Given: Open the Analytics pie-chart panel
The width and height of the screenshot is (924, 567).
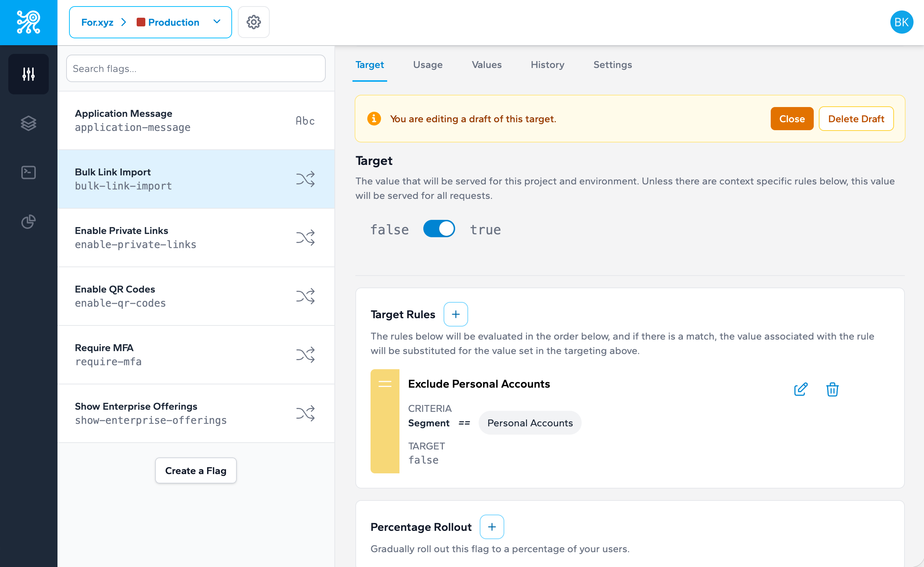Looking at the screenshot, I should (x=28, y=222).
